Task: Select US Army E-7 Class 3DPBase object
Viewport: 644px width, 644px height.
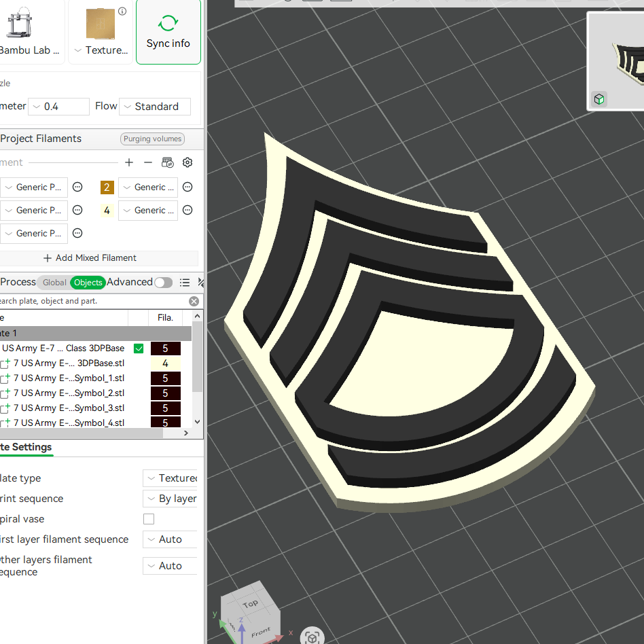Action: 63,348
